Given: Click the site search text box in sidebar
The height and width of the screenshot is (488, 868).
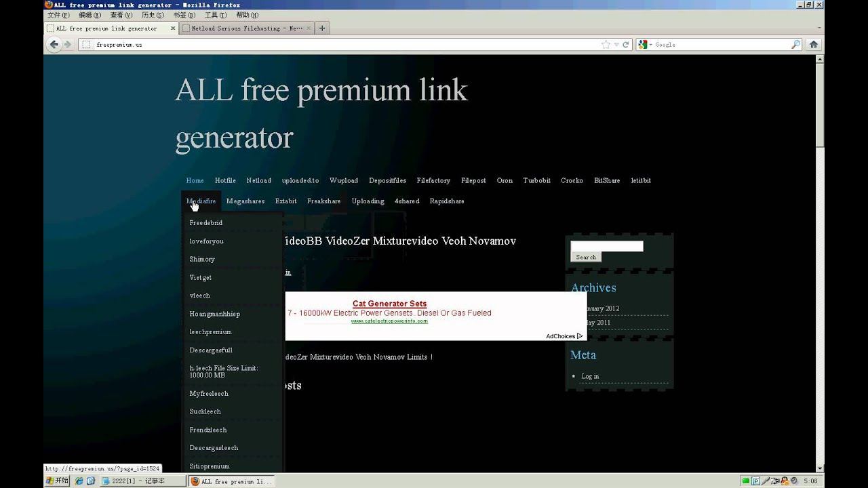Looking at the screenshot, I should (607, 246).
